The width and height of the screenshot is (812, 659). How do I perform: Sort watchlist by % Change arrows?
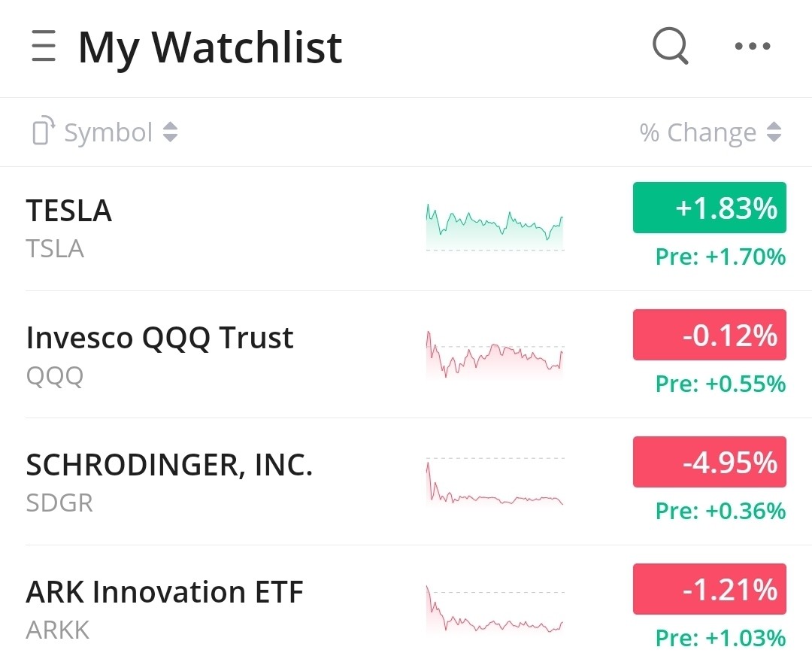(x=774, y=132)
